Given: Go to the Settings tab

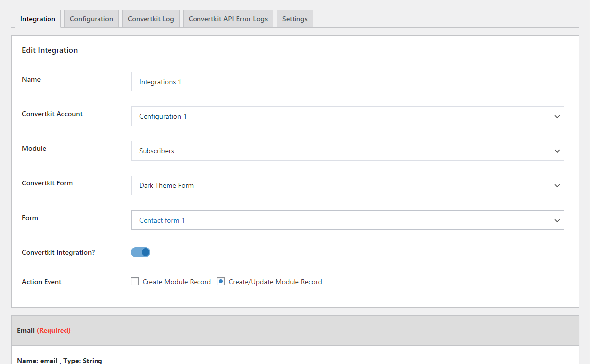Looking at the screenshot, I should (295, 19).
